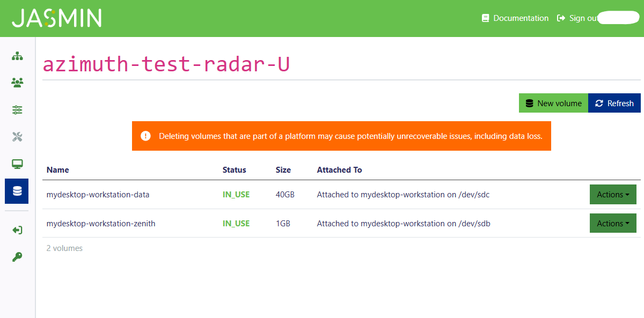The height and width of the screenshot is (318, 644).
Task: Click the arrow-into-door sidebar icon
Action: [x=17, y=230]
